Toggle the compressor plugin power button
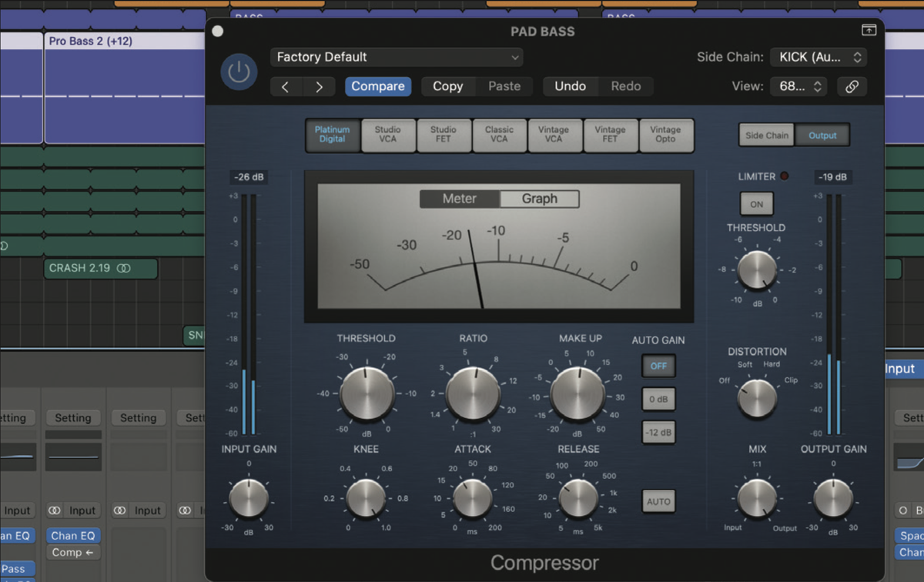Viewport: 924px width, 582px height. click(239, 72)
